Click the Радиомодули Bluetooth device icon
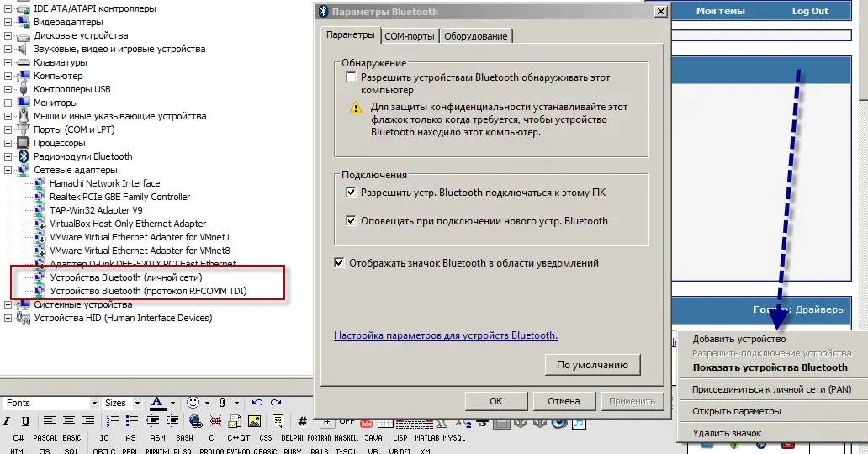The width and height of the screenshot is (868, 454). pyautogui.click(x=24, y=156)
